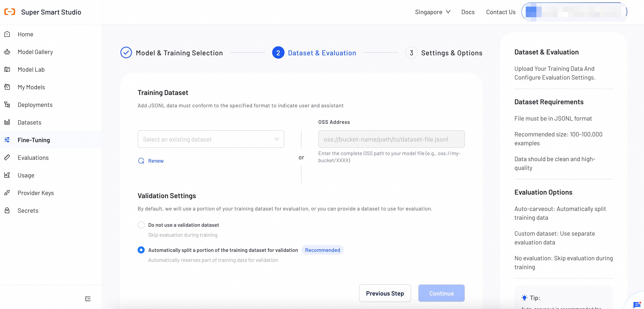Screen dimensions: 644x309
Task: Click the Provider Keys plug icon
Action: (x=7, y=193)
